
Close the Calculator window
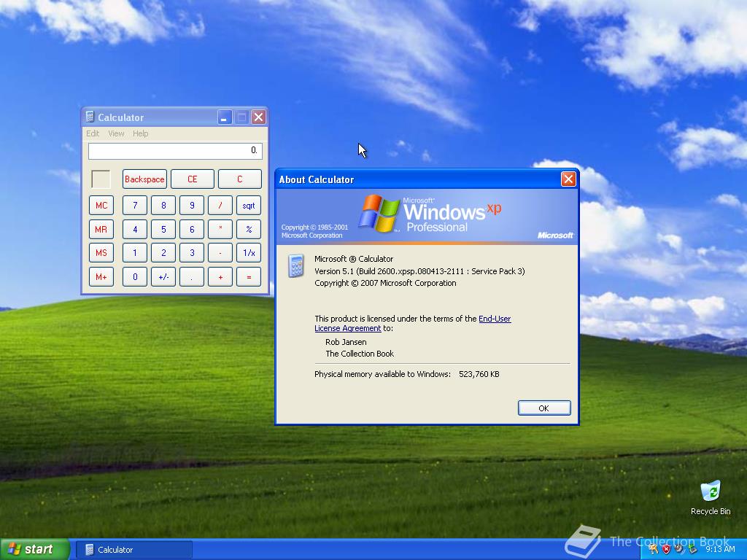(258, 117)
